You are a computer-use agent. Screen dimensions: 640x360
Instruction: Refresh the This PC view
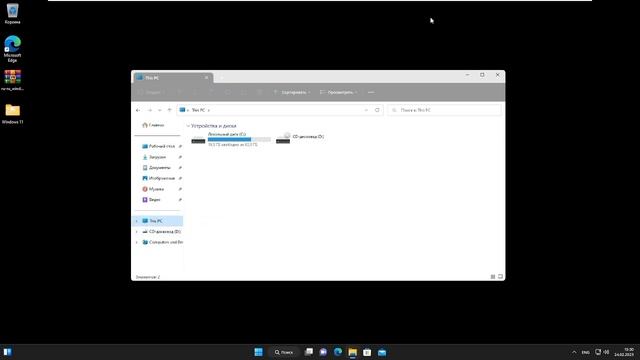(x=377, y=110)
